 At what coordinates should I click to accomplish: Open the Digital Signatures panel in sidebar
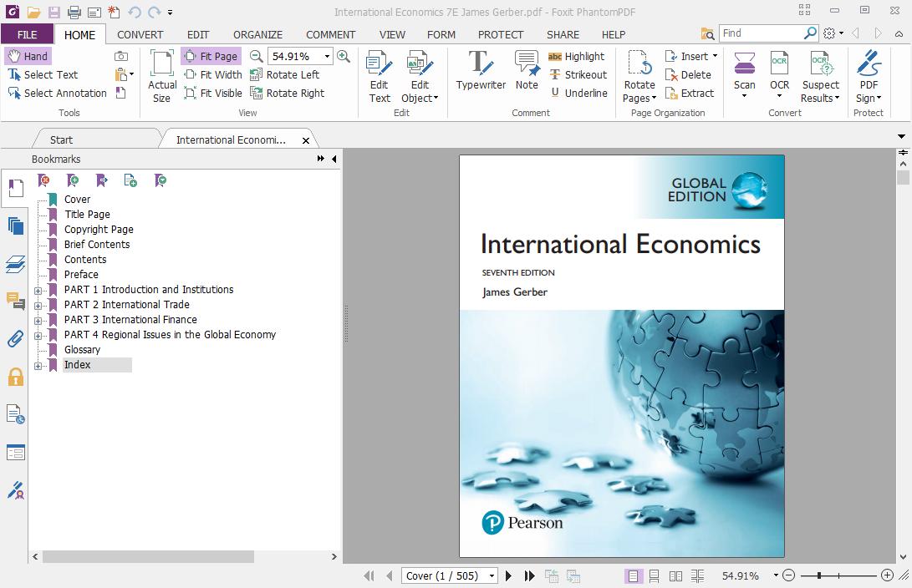point(15,490)
